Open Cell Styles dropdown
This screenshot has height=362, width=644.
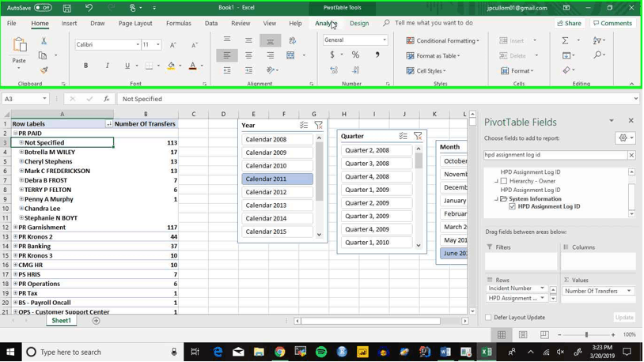[x=426, y=71]
